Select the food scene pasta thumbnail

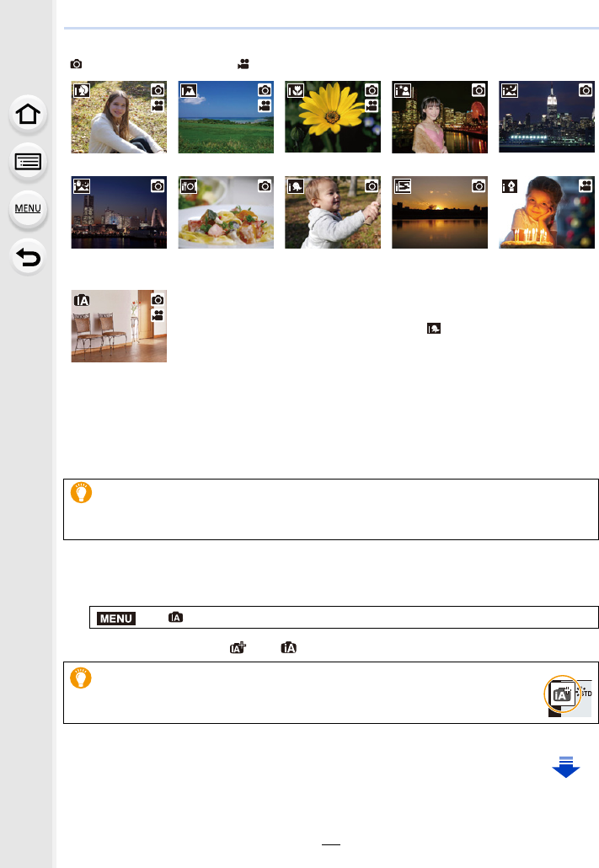click(x=226, y=212)
